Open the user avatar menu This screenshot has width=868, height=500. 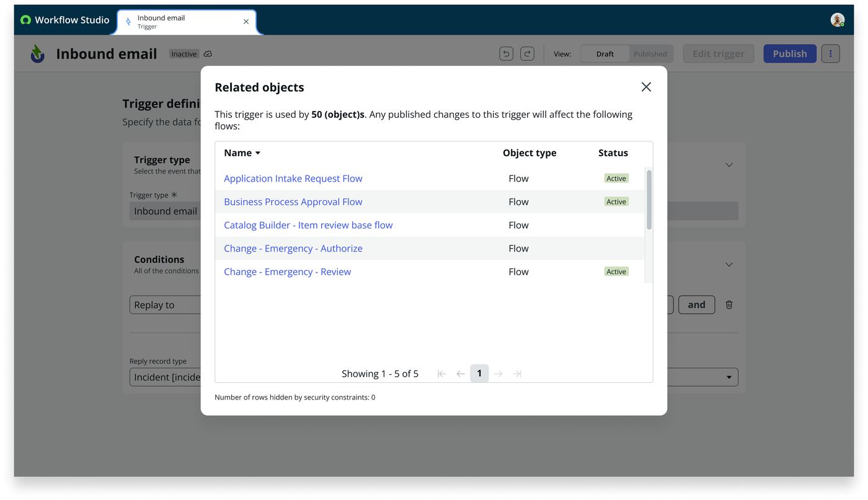(838, 20)
